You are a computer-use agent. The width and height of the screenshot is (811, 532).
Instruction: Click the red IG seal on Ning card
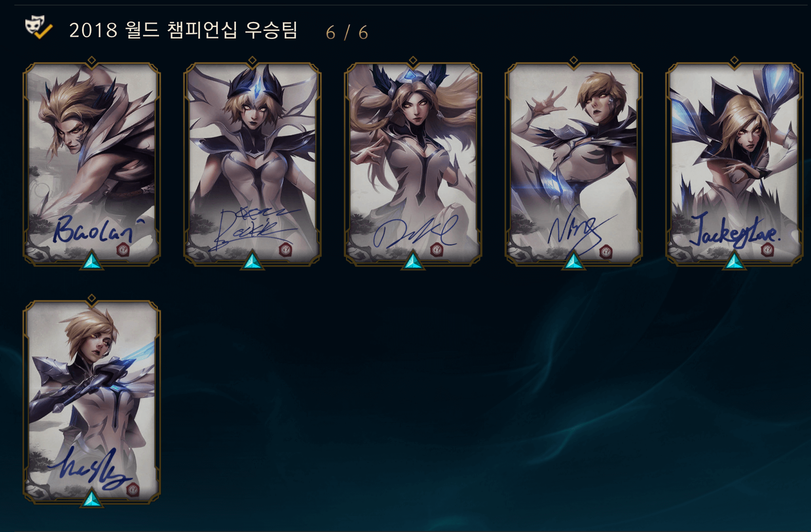click(x=606, y=252)
